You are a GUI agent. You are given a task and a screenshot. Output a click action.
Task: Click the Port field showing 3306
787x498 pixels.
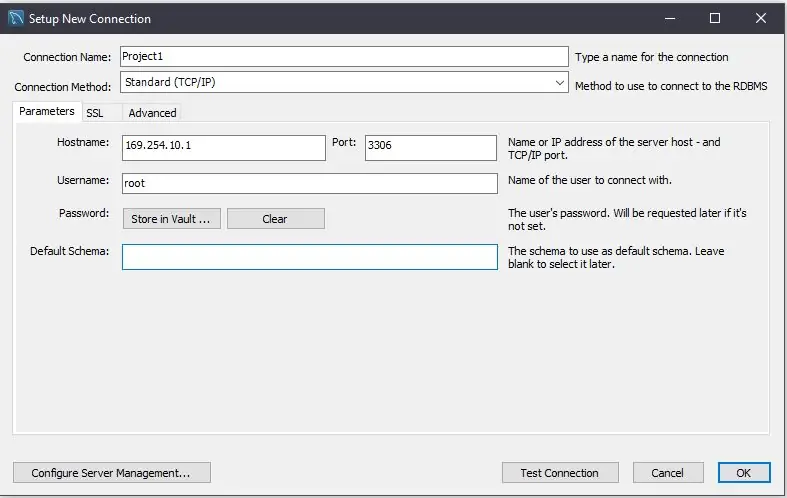tap(431, 148)
